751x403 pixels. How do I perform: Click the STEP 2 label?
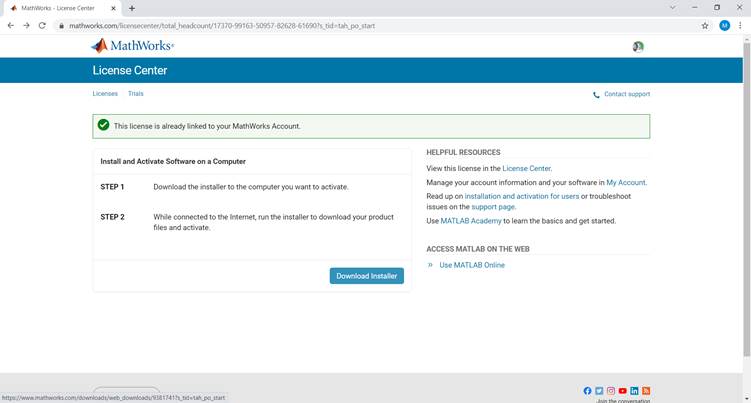[x=113, y=217]
